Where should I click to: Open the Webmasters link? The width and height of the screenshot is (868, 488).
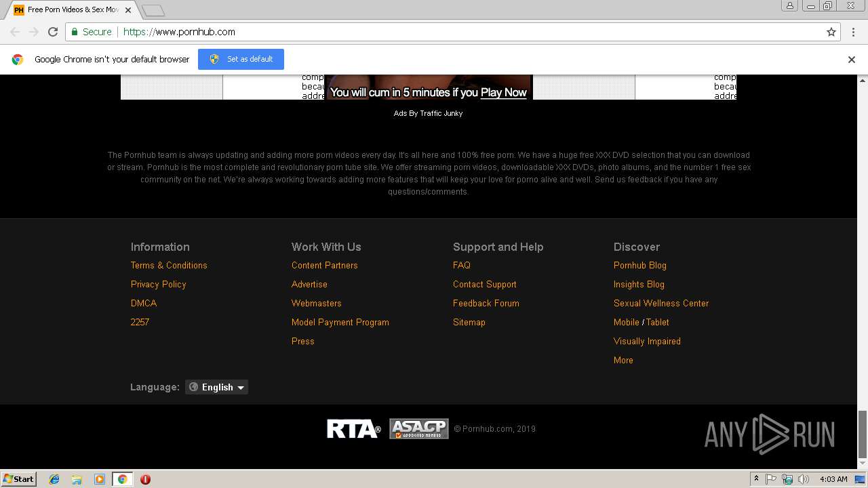click(317, 303)
